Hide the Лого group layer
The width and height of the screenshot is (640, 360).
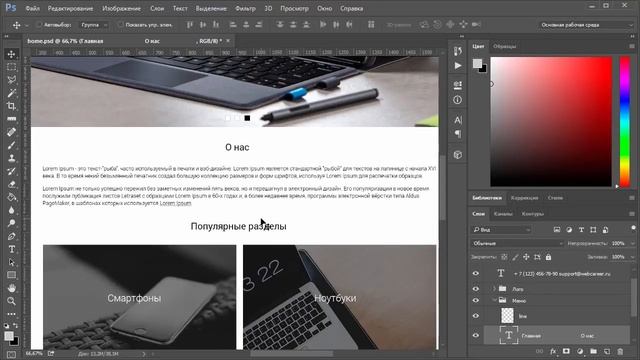(x=476, y=289)
